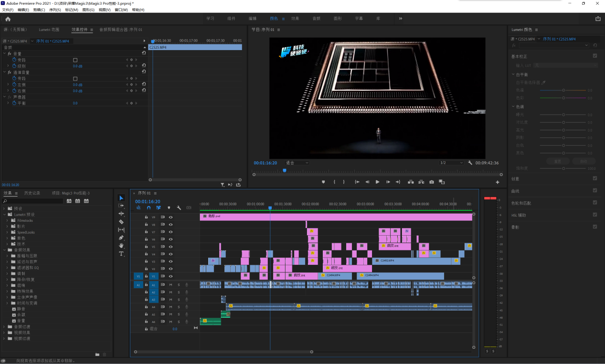Collapse Lumetri 预设 folder

(4, 215)
